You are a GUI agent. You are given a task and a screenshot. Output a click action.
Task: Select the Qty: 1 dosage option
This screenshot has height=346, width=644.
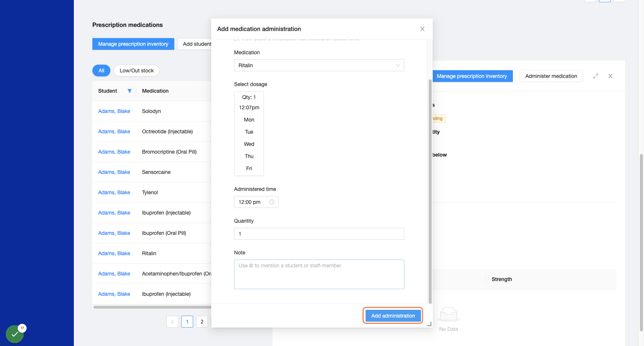coord(249,97)
